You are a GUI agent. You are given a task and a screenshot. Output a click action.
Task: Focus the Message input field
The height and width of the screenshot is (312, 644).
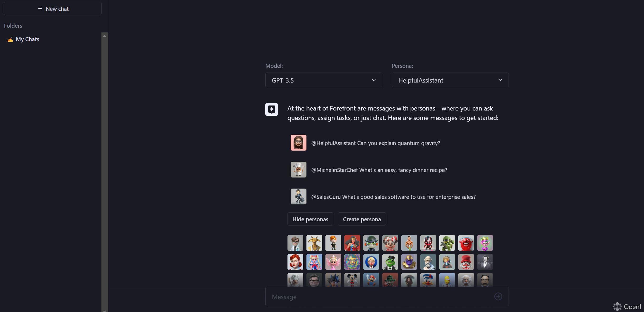[379, 297]
